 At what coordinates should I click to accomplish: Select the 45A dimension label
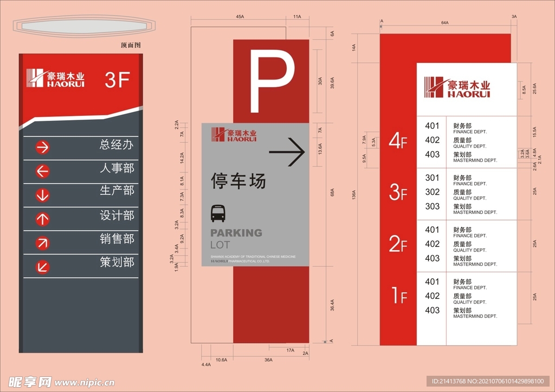click(x=240, y=17)
